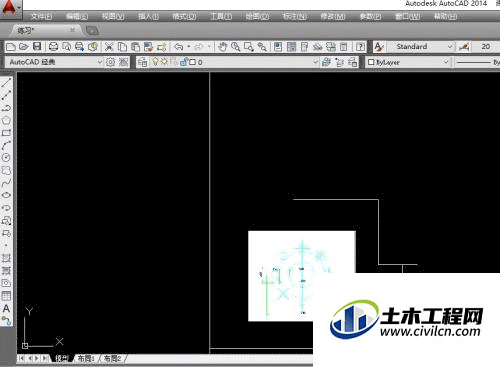Select the Polygon tool
This screenshot has height=367, width=500.
click(x=6, y=120)
